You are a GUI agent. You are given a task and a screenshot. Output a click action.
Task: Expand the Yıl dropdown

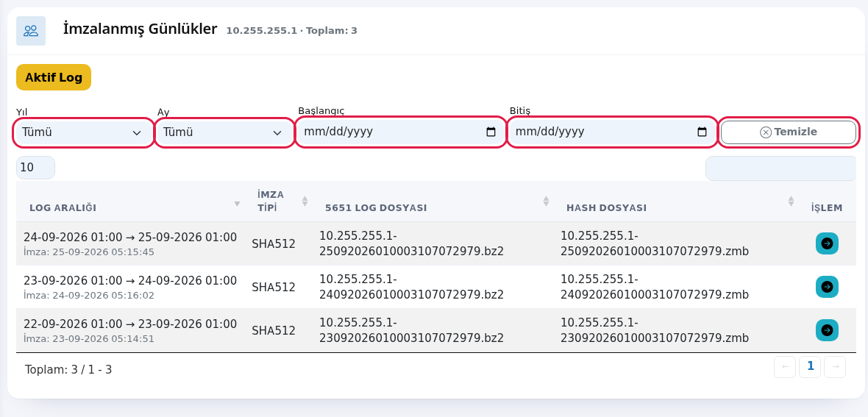point(83,133)
